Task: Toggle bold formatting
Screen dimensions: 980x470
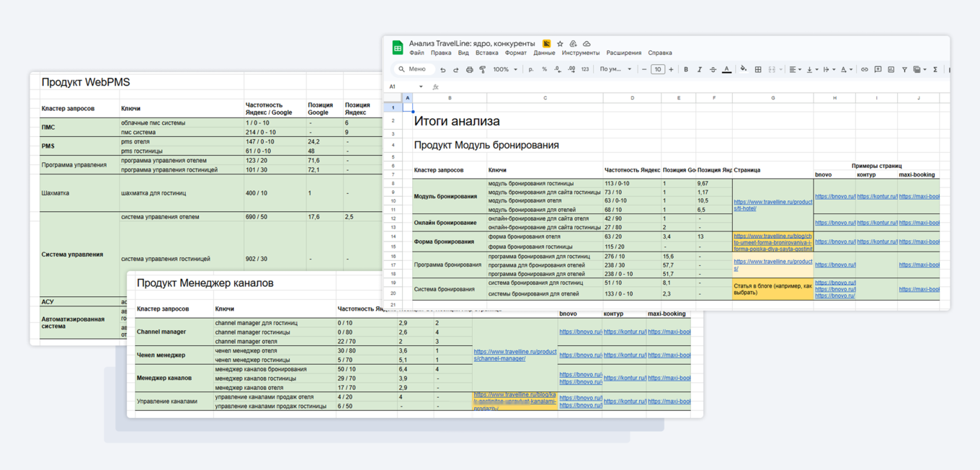Action: click(686, 70)
